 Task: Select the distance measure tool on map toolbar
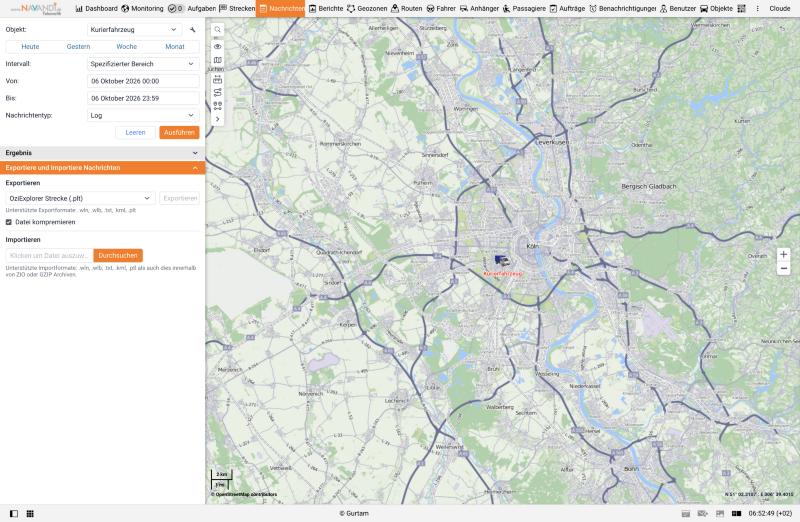(x=217, y=80)
